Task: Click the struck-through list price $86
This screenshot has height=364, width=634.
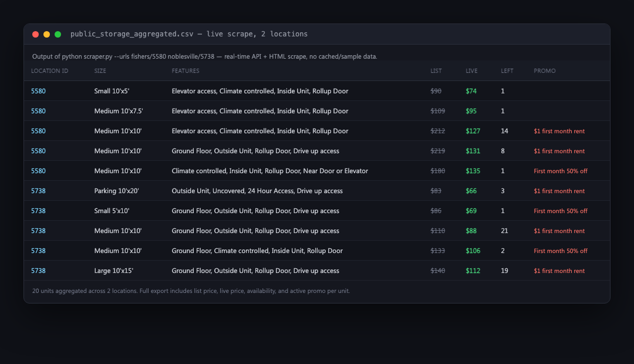Action: (436, 211)
